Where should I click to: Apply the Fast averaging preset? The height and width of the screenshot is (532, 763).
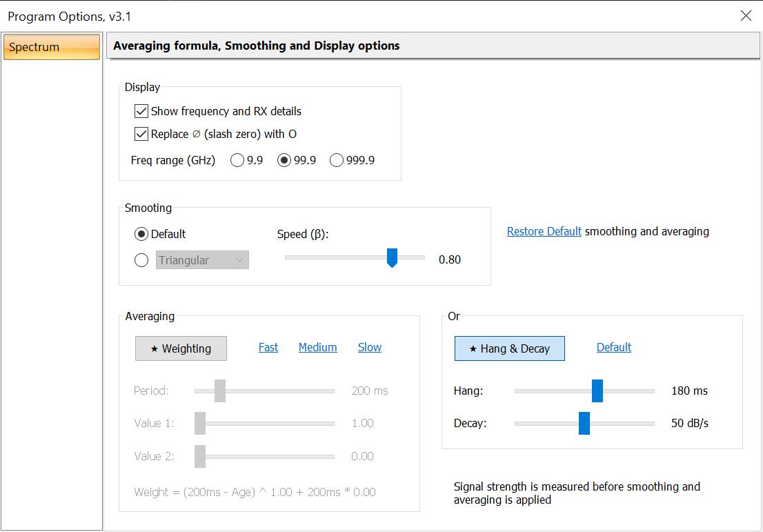point(268,348)
